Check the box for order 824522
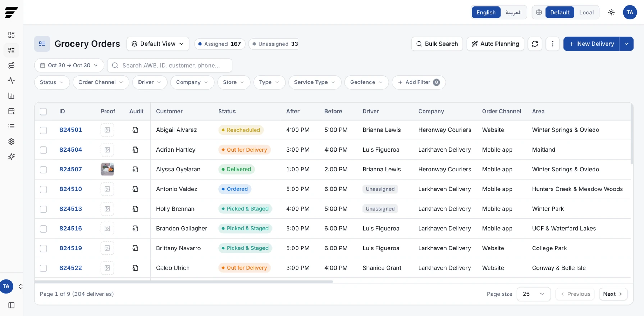The image size is (644, 316). pos(44,268)
